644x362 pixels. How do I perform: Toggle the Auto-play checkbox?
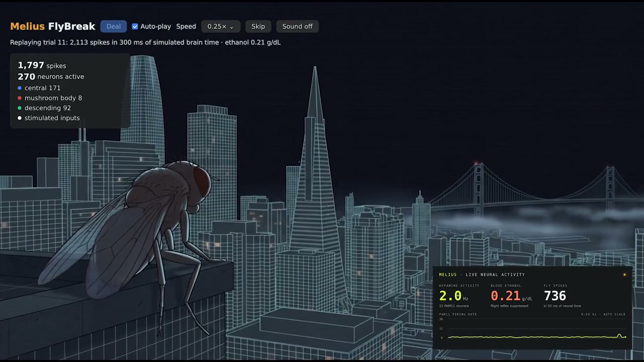tap(135, 27)
